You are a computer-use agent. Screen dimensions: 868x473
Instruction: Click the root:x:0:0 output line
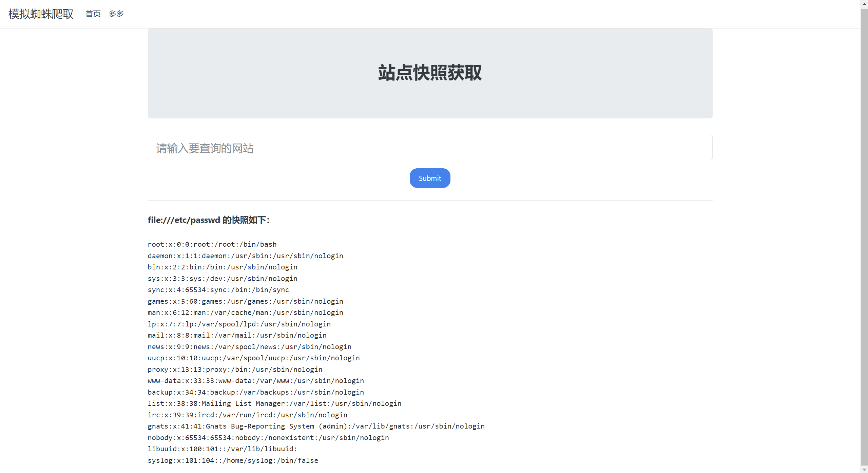coord(212,244)
